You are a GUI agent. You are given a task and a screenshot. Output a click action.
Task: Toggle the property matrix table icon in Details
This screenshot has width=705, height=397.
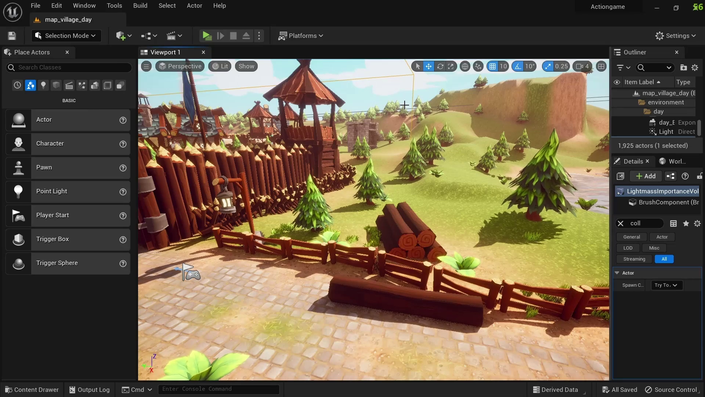673,223
